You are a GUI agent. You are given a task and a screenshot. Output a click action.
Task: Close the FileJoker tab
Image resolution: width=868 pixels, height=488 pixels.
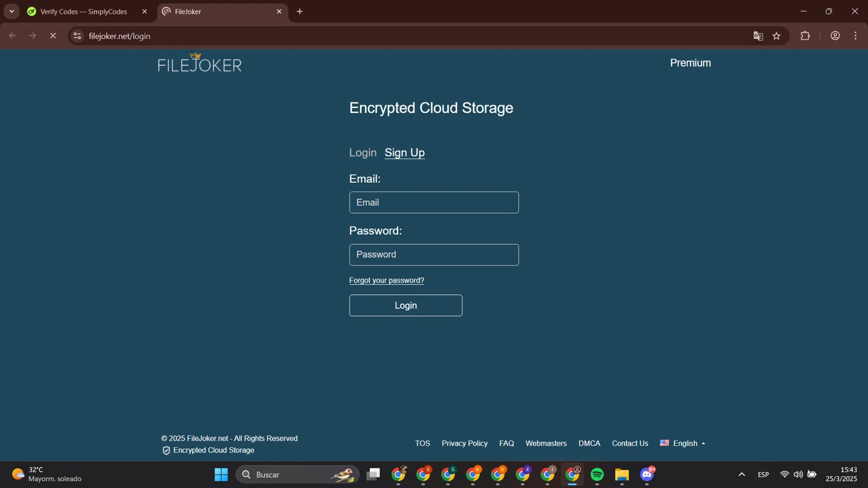[x=279, y=12]
